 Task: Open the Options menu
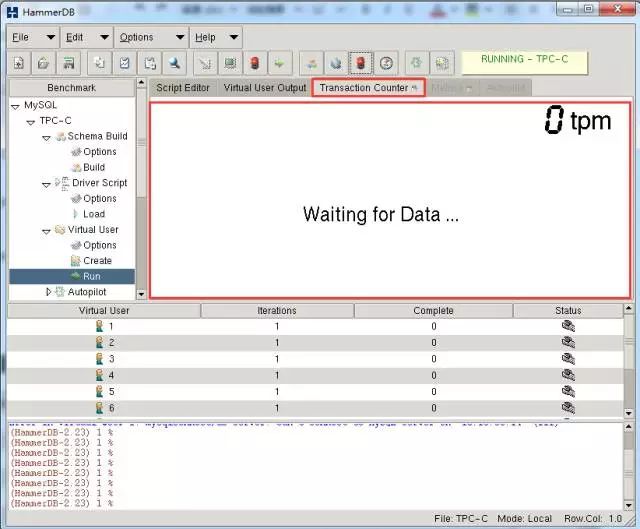(151, 38)
